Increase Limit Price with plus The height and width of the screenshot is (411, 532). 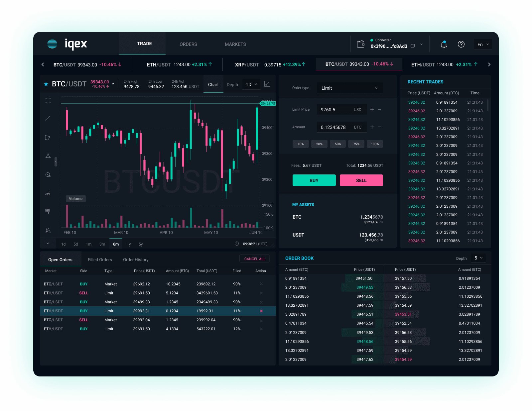(372, 109)
